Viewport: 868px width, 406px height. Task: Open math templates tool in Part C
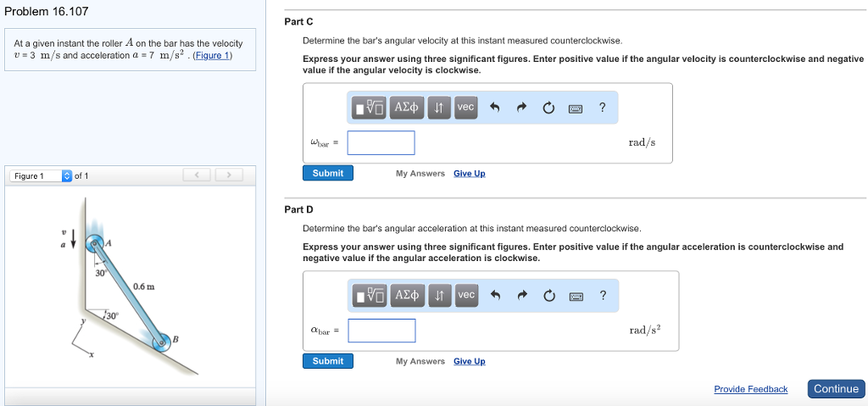(x=370, y=108)
